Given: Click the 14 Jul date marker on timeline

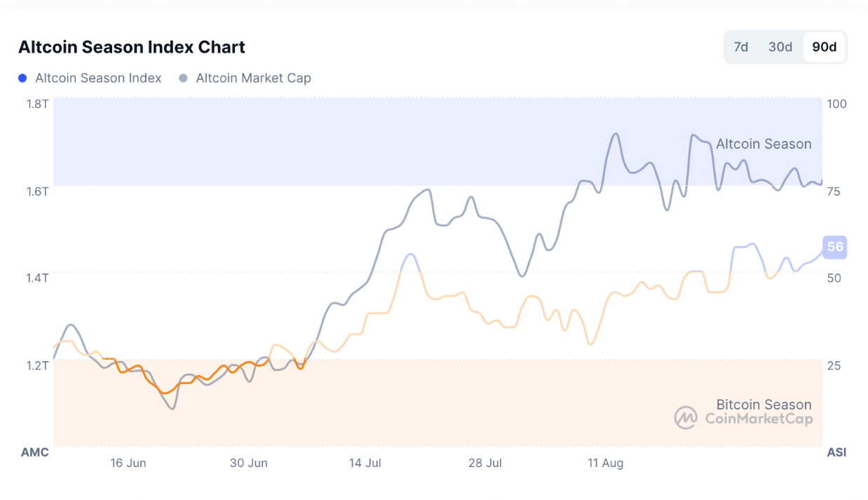Looking at the screenshot, I should pos(365,463).
